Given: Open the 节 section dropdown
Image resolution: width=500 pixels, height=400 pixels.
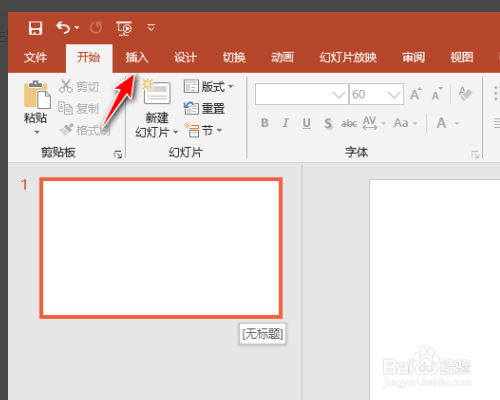Looking at the screenshot, I should coord(203,130).
